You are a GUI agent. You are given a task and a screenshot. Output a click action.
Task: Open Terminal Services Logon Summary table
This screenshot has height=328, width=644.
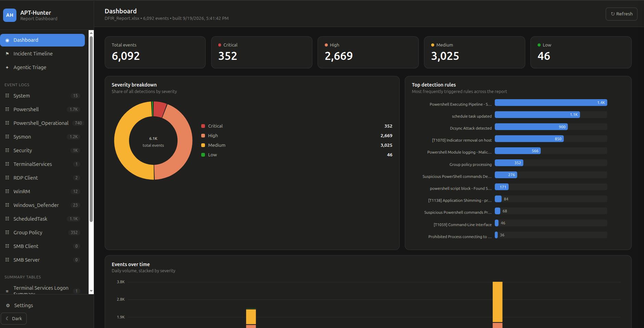[x=42, y=290]
